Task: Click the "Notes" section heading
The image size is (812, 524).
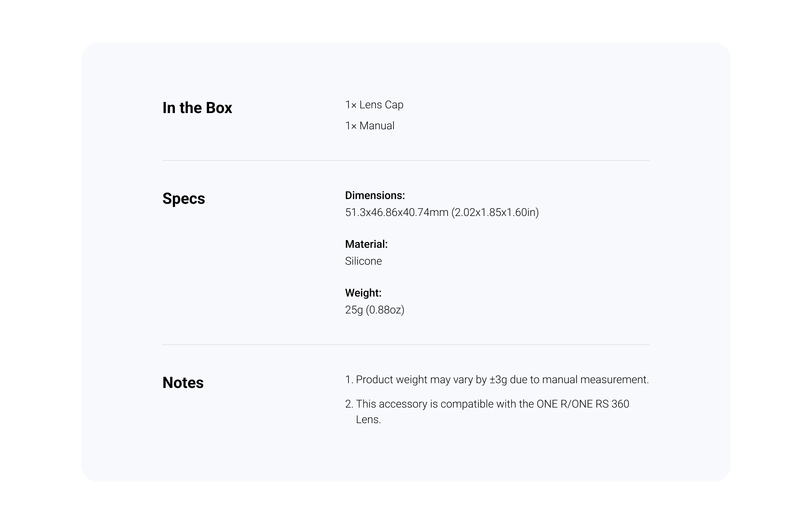Action: [x=183, y=383]
